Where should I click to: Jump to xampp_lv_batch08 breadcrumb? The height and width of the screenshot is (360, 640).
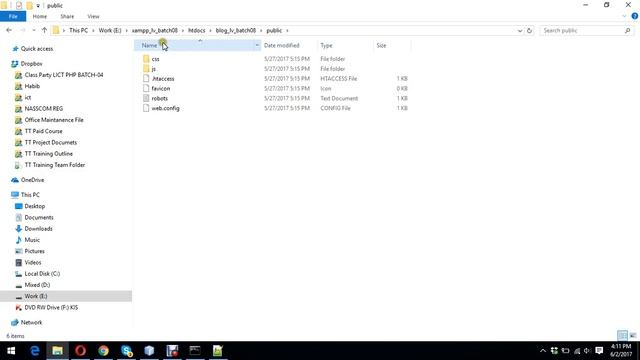coord(155,31)
